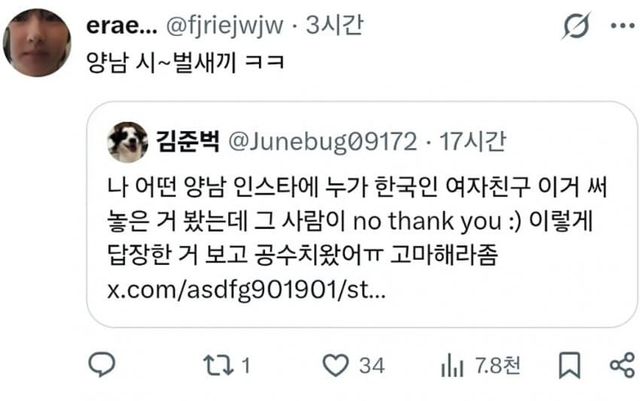Click the 김준벅 display name
640x401 pixels.
188,141
